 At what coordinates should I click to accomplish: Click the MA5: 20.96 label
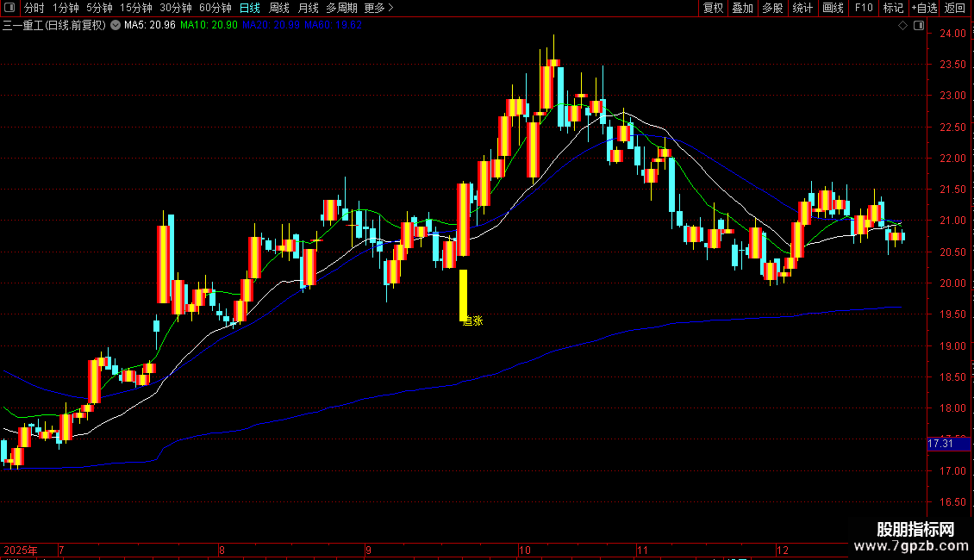(150, 26)
